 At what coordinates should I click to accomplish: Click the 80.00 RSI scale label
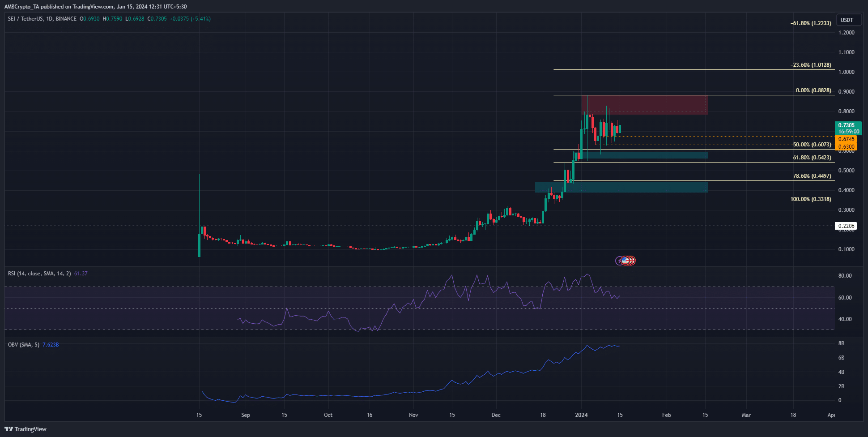845,276
